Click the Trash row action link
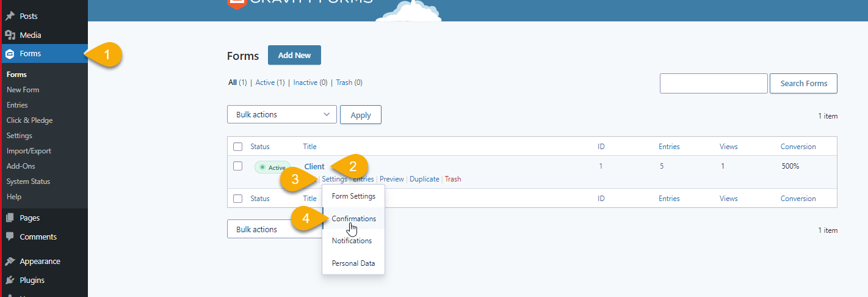 tap(453, 179)
